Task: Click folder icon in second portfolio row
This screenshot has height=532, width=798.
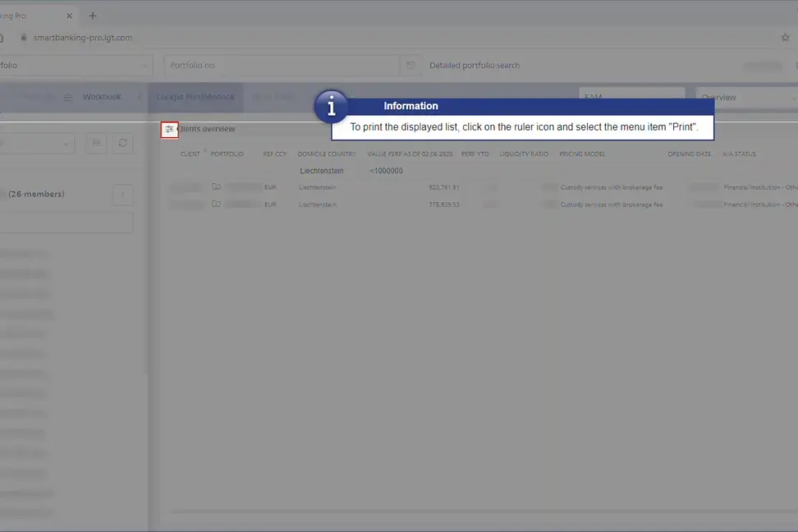Action: 216,204
